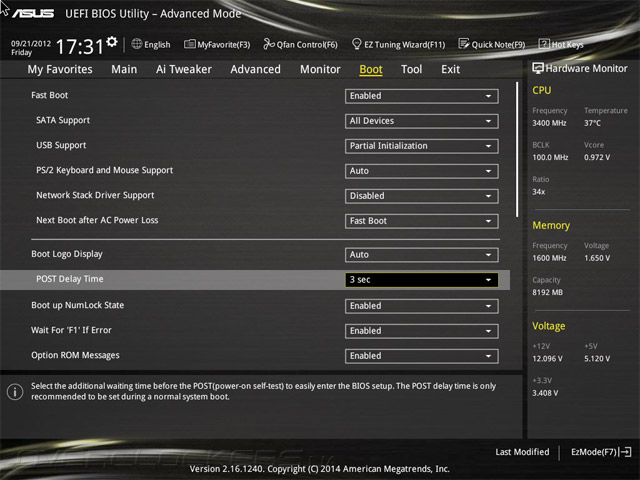Click the English language button
Image resolution: width=640 pixels, height=480 pixels.
[151, 44]
